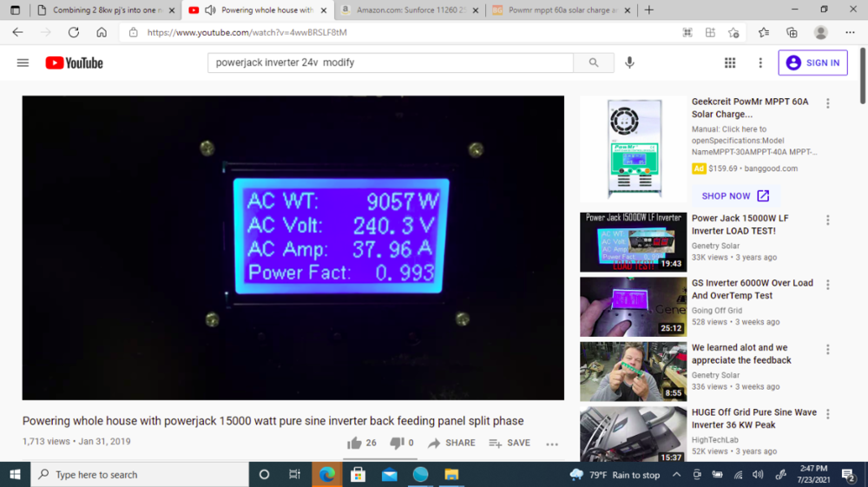Close the Amazon Sunforce tab

pos(475,10)
